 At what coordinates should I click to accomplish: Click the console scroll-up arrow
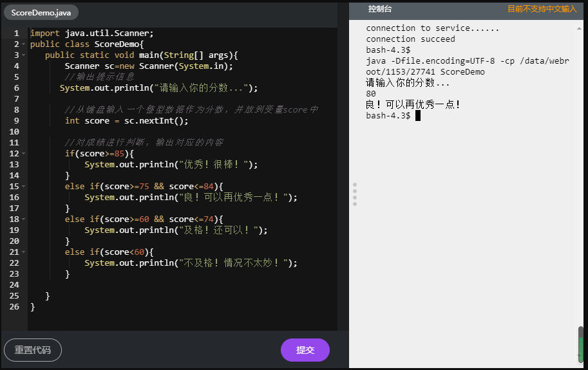(x=580, y=28)
